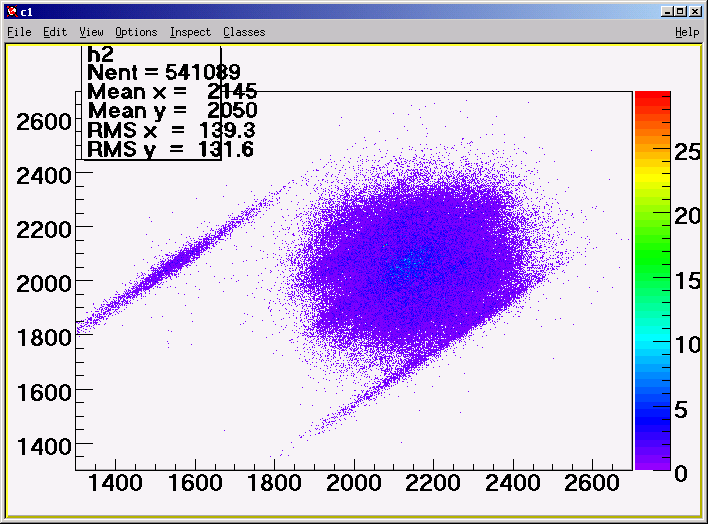This screenshot has width=708, height=524.
Task: Click palette axis label 25
Action: point(687,152)
